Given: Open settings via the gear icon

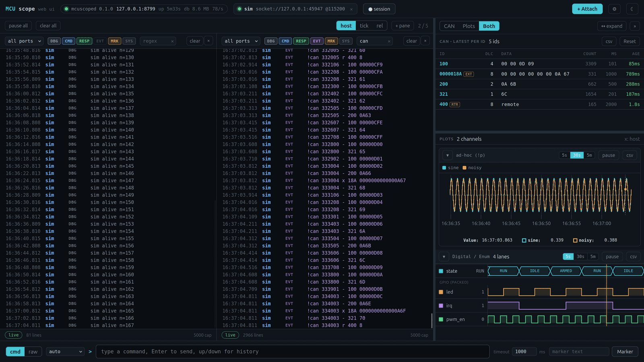Looking at the screenshot, I should point(614,9).
